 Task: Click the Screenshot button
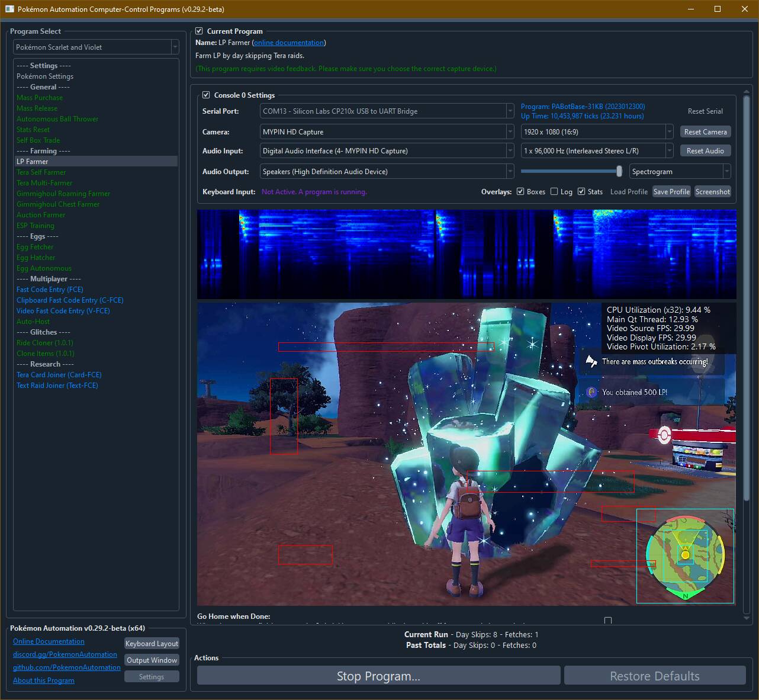point(712,192)
